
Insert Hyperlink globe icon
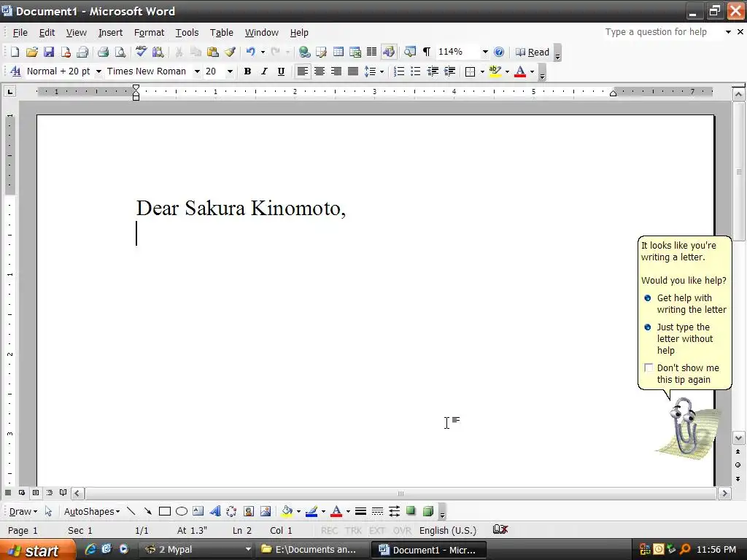click(x=304, y=52)
